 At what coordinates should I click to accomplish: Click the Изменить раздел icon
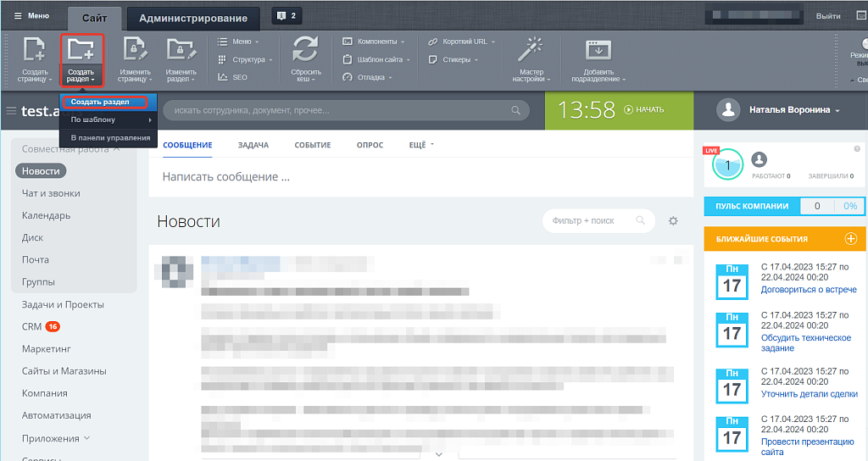[181, 49]
